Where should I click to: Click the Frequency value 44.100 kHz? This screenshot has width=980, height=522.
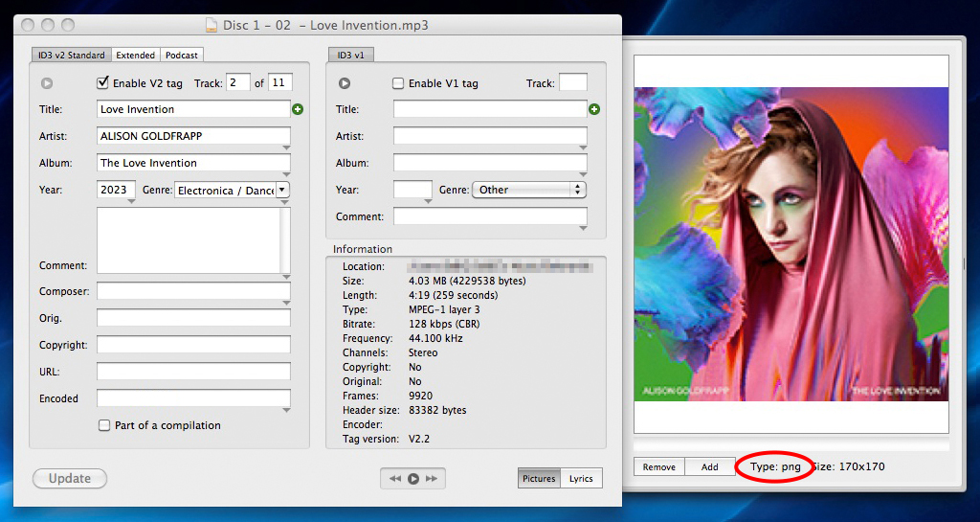(x=435, y=339)
